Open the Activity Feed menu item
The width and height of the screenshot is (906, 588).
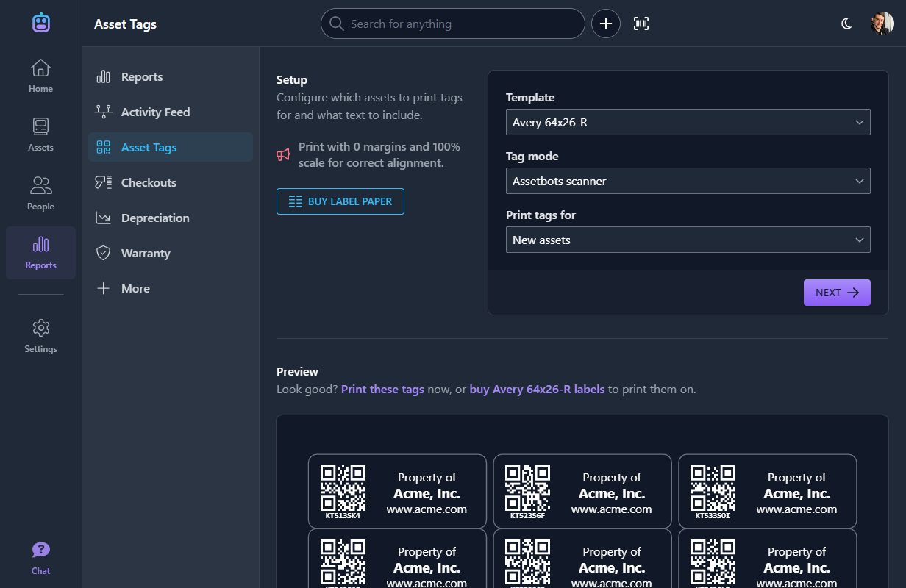tap(171, 112)
